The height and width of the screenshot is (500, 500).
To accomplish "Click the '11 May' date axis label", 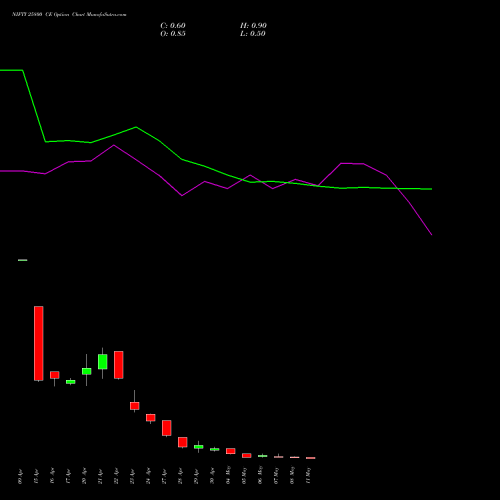I will (x=308, y=476).
